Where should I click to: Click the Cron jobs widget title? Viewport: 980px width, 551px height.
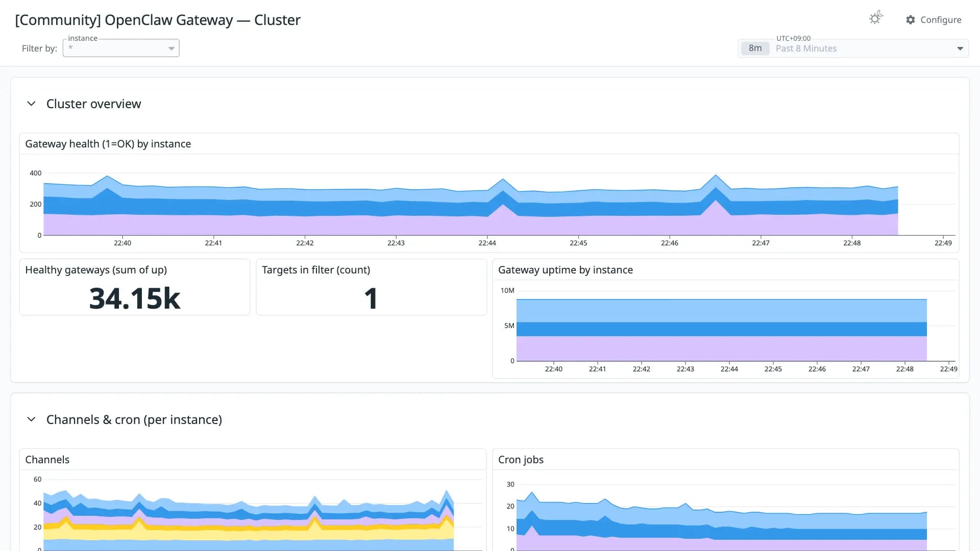point(521,460)
